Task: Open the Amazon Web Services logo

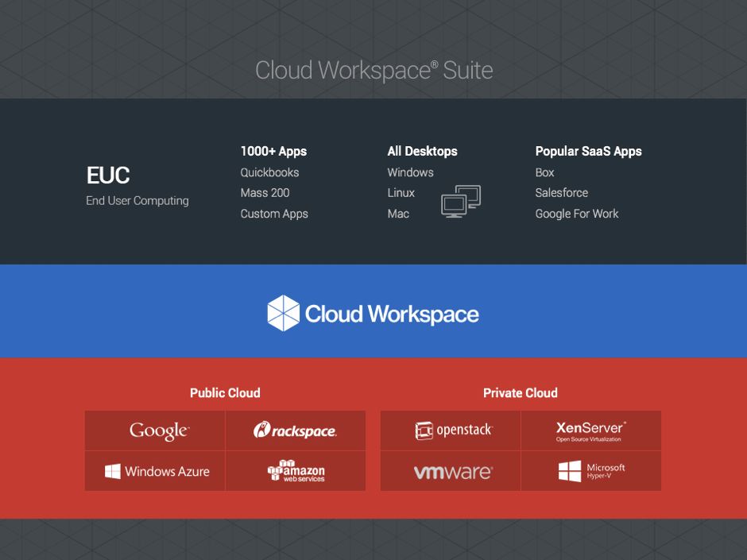Action: point(296,471)
